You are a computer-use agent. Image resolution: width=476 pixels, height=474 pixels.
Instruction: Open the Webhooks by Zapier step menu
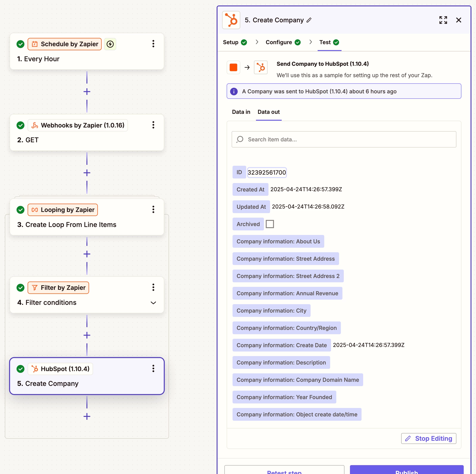(153, 125)
